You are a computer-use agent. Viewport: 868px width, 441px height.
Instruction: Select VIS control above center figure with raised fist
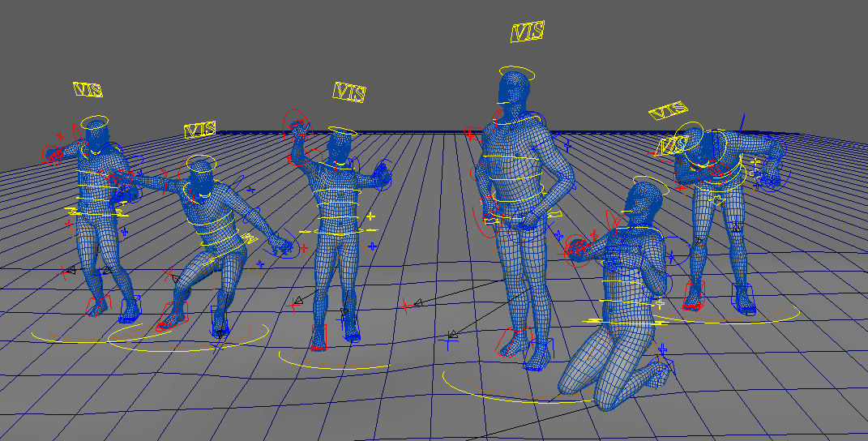(x=349, y=92)
